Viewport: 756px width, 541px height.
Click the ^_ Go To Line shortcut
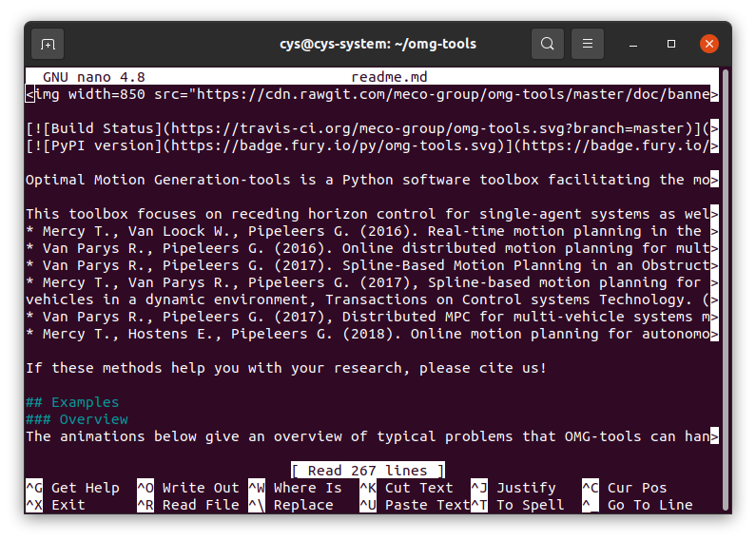637,505
